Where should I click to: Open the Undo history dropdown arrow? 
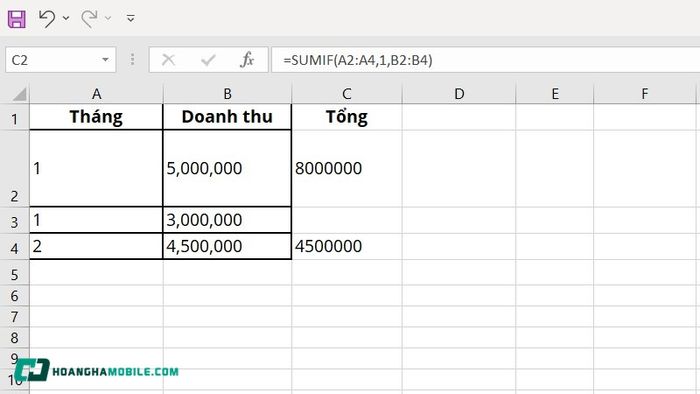point(66,18)
